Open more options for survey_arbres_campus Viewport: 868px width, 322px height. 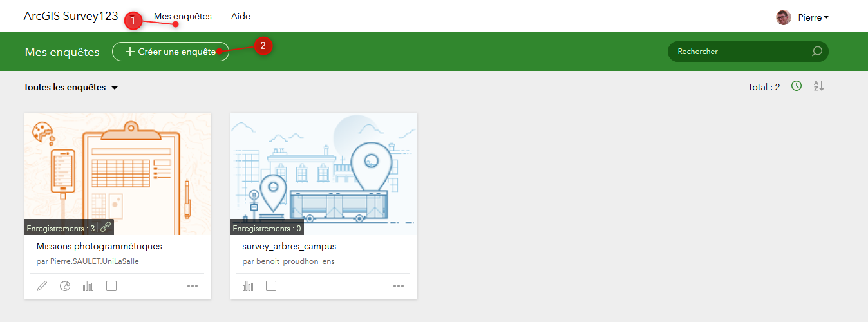(399, 286)
